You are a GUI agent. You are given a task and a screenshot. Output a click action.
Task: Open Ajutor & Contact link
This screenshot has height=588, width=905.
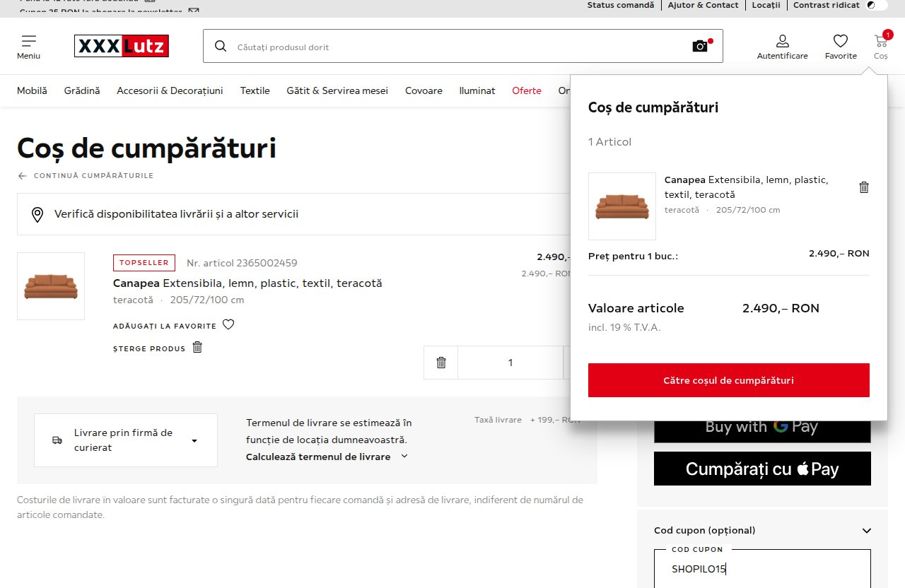click(703, 5)
